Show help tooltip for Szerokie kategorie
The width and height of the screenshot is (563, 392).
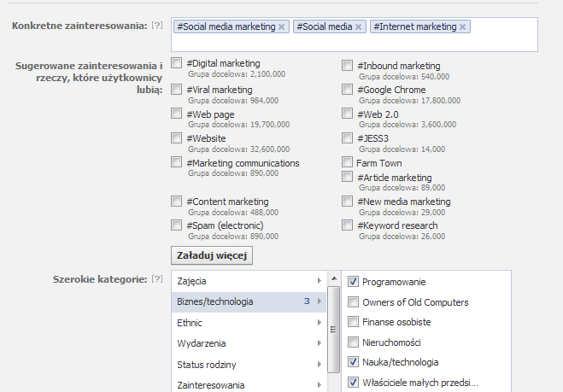click(x=156, y=279)
